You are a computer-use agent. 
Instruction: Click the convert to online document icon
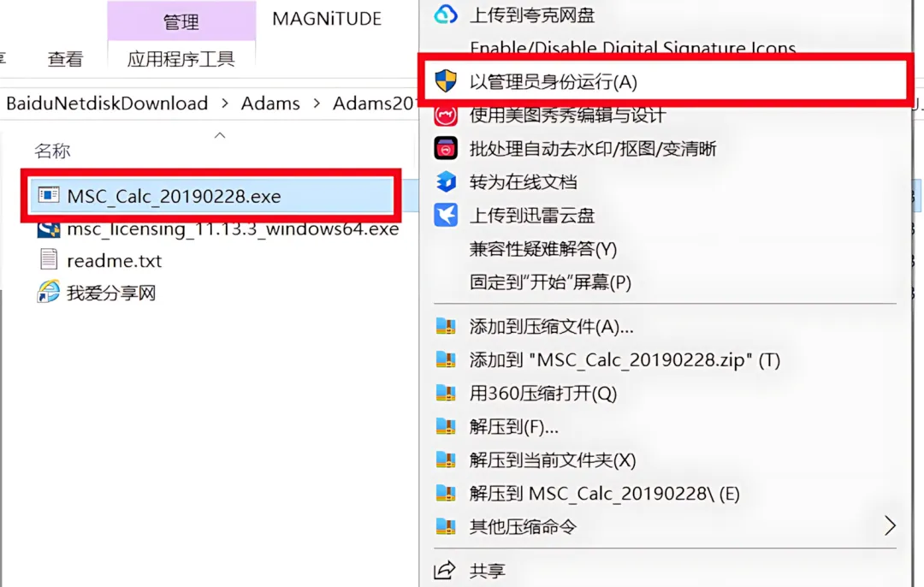(446, 181)
